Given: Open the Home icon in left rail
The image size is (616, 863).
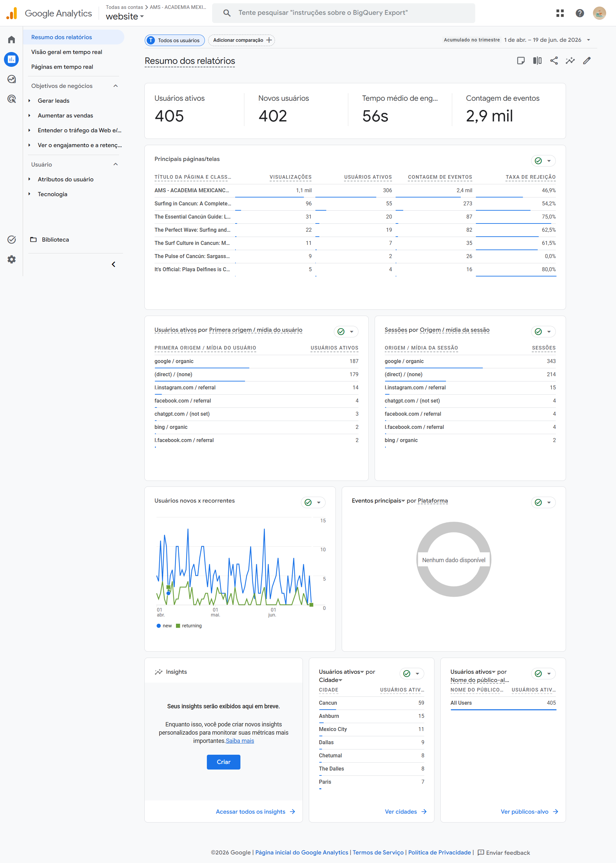Looking at the screenshot, I should pyautogui.click(x=12, y=39).
